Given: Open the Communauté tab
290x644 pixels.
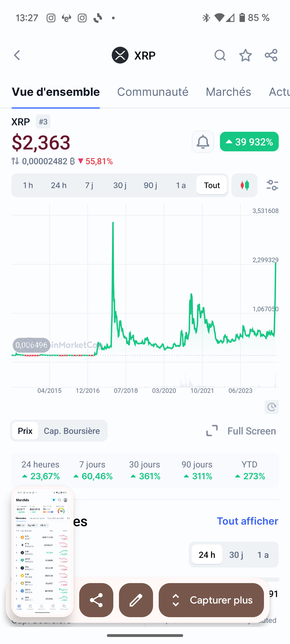Looking at the screenshot, I should click(x=153, y=92).
